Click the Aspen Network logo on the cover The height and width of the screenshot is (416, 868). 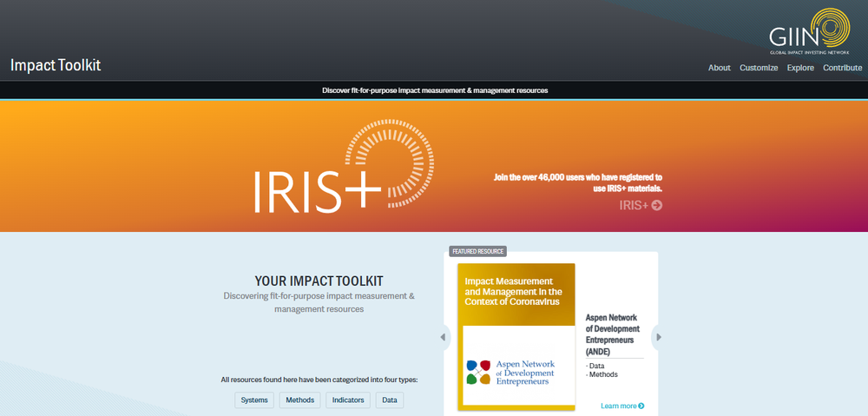tap(510, 373)
